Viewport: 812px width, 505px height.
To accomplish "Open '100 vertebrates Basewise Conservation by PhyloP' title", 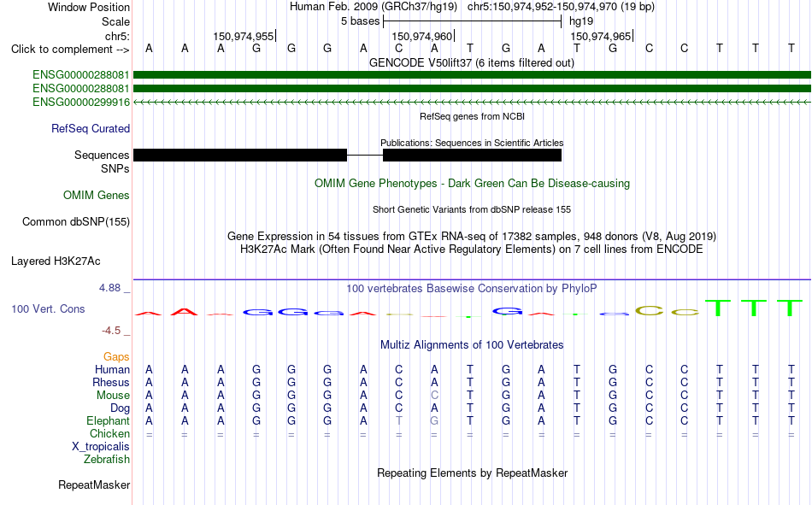I will tap(472, 289).
